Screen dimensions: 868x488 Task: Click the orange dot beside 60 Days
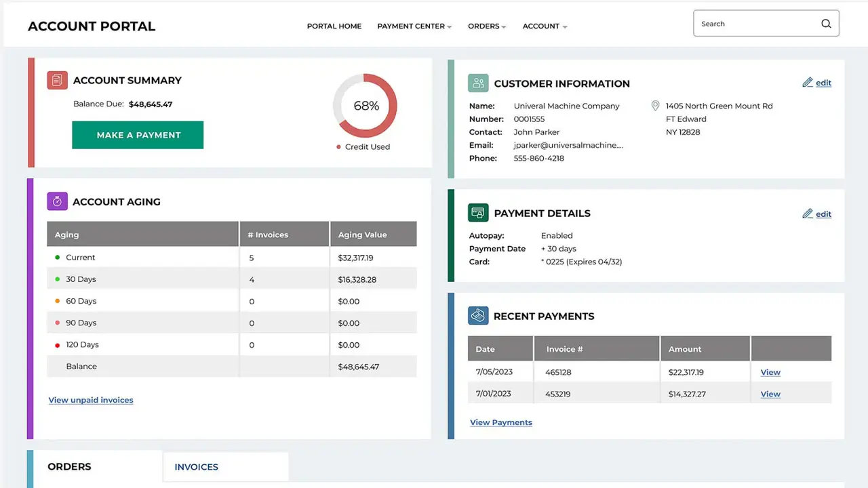[57, 301]
